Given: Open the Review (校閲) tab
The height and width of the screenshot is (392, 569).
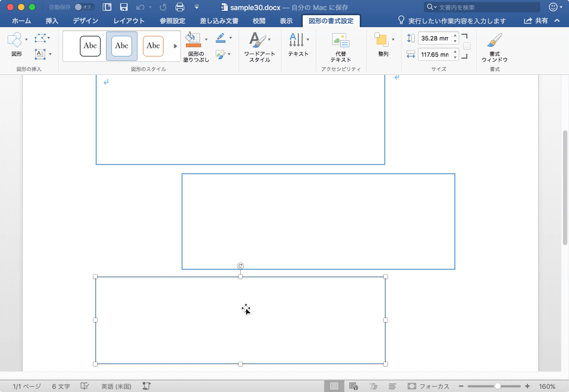Looking at the screenshot, I should (x=259, y=21).
